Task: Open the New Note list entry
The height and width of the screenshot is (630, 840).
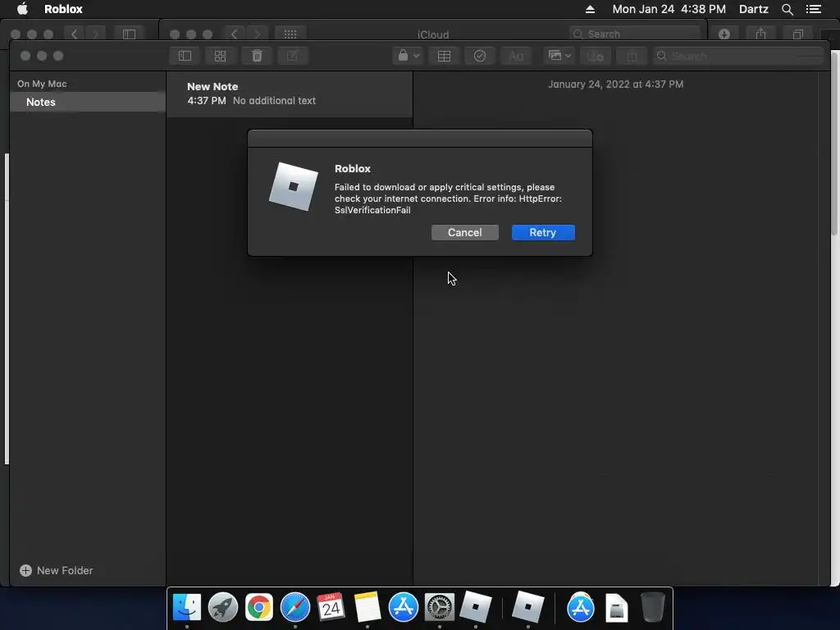Action: pyautogui.click(x=290, y=94)
